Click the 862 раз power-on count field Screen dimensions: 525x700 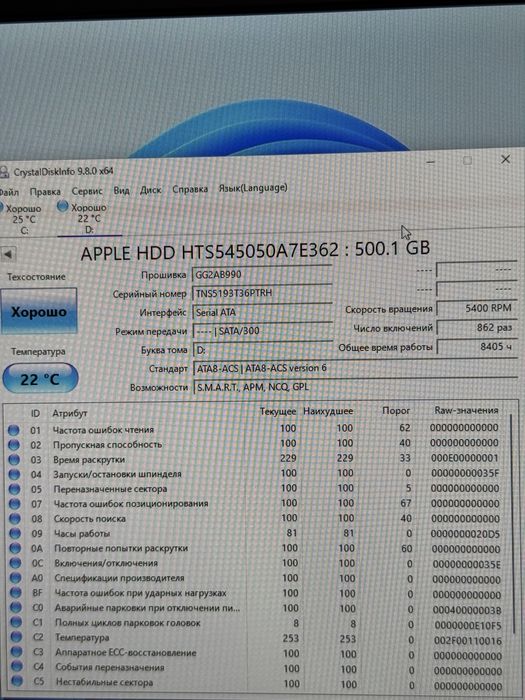click(475, 327)
